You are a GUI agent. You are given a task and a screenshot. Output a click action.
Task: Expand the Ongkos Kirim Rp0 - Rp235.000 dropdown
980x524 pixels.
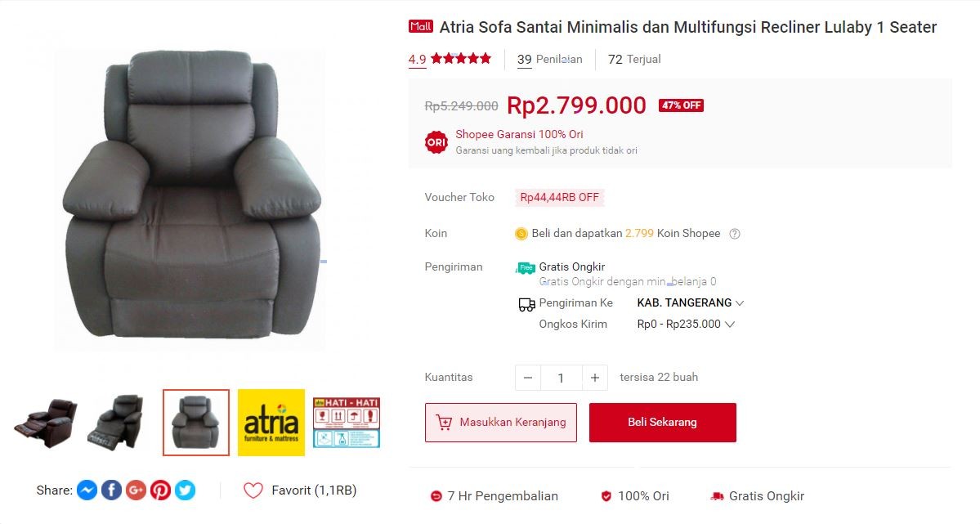coord(686,324)
